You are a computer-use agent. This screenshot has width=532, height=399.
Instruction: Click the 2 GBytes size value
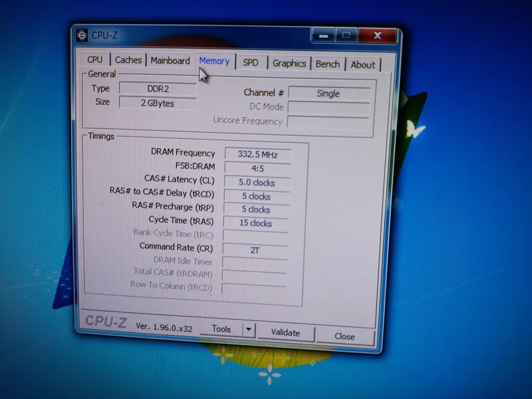tap(158, 103)
